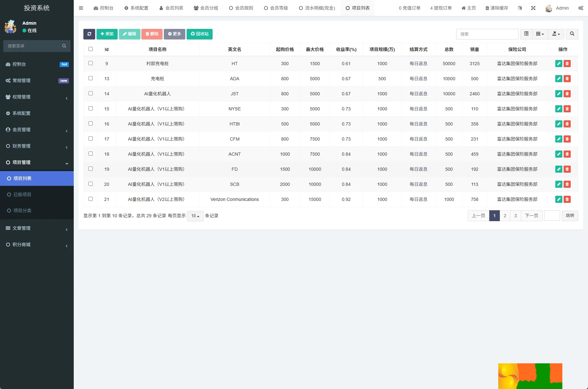
Task: Click the refresh table icon button
Action: click(x=89, y=34)
